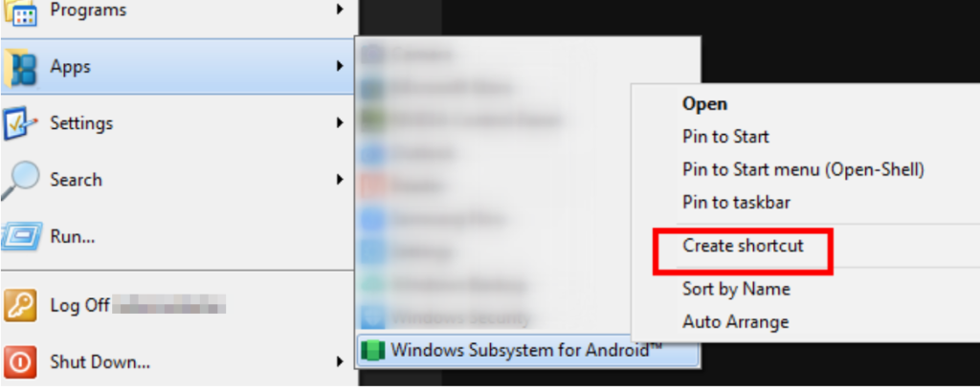Click the Programs folder icon

20,11
